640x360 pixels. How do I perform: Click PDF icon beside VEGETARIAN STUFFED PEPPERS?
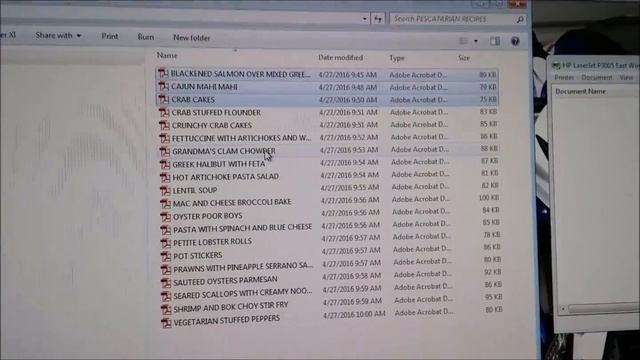(166, 322)
